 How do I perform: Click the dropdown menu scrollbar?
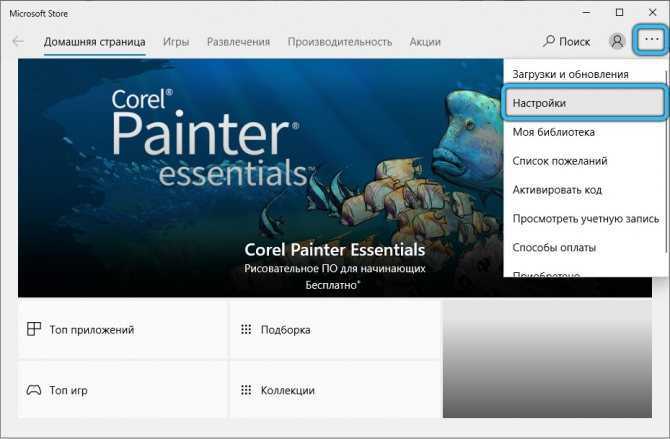pos(666,162)
